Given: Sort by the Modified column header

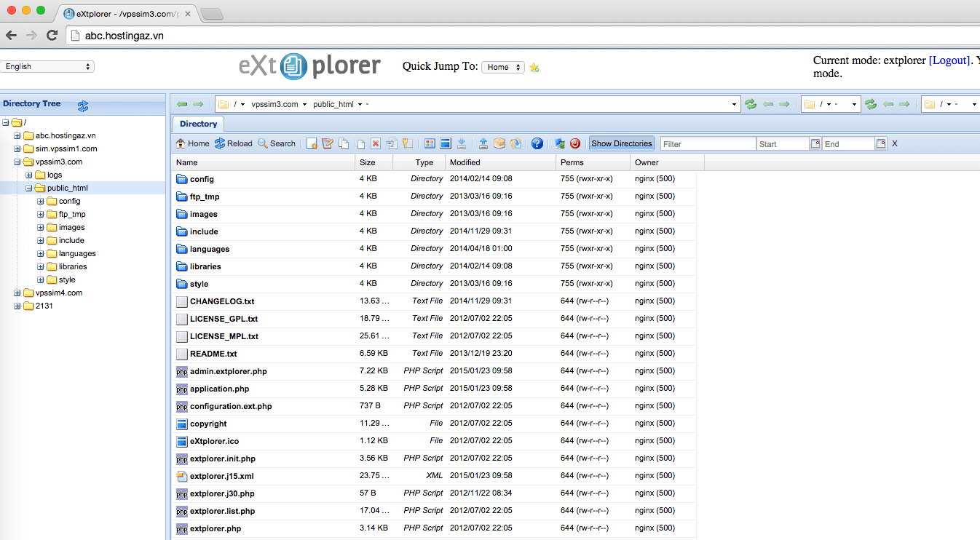Looking at the screenshot, I should pyautogui.click(x=500, y=162).
